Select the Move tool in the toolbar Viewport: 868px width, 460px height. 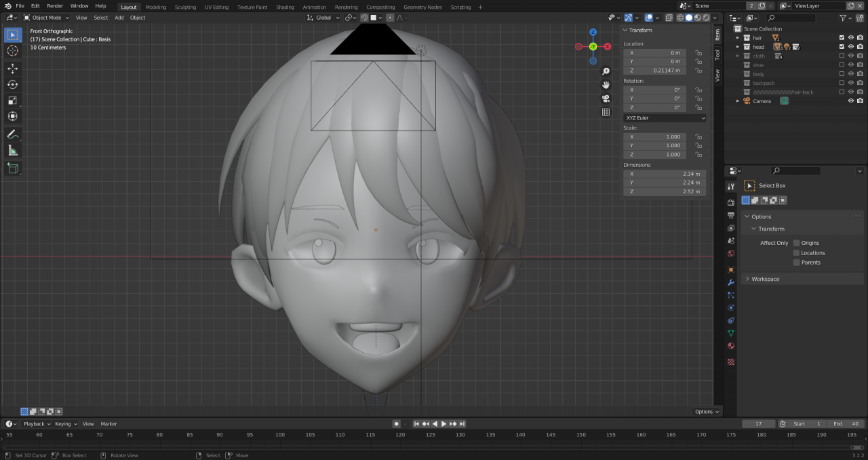[13, 69]
